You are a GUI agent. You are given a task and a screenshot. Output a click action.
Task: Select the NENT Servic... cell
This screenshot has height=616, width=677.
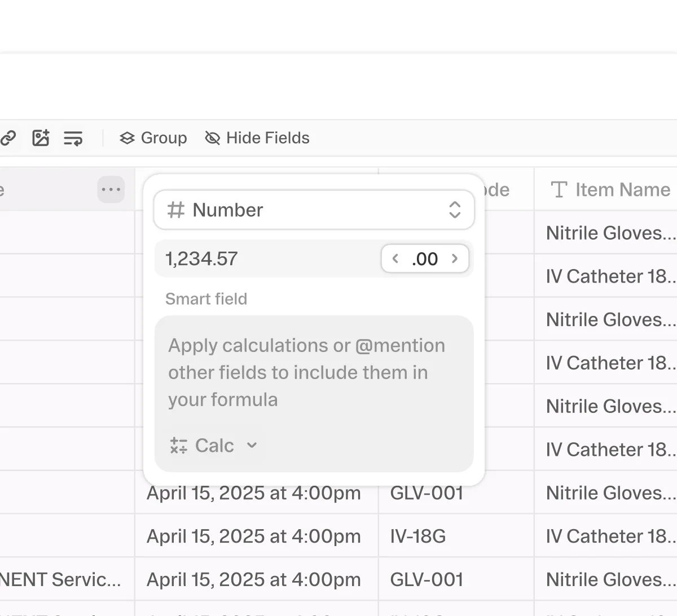(61, 579)
